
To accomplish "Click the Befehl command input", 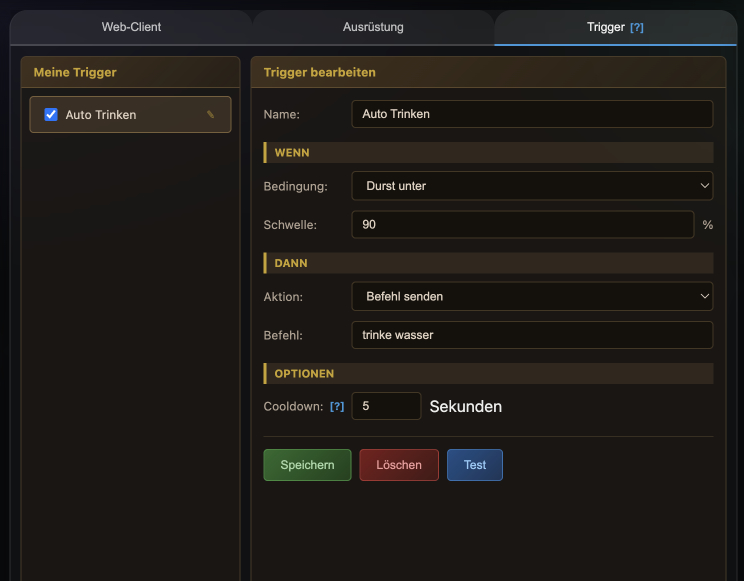I will point(532,335).
